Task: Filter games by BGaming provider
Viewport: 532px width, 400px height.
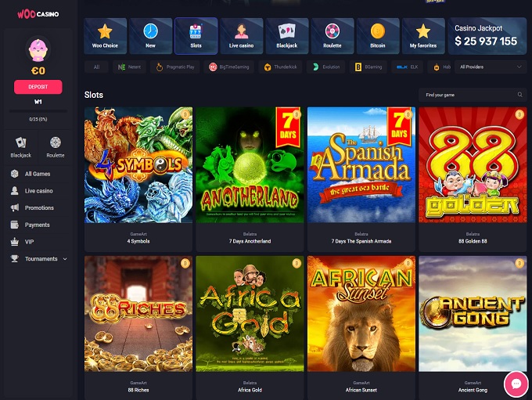Action: coord(368,67)
